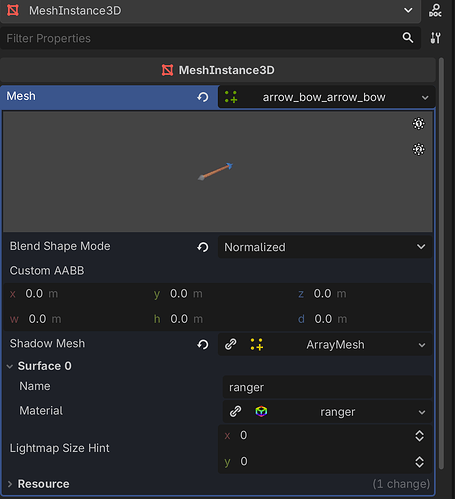Click the ArrayMesh shadow mesh button
This screenshot has width=455, height=499.
pos(335,345)
